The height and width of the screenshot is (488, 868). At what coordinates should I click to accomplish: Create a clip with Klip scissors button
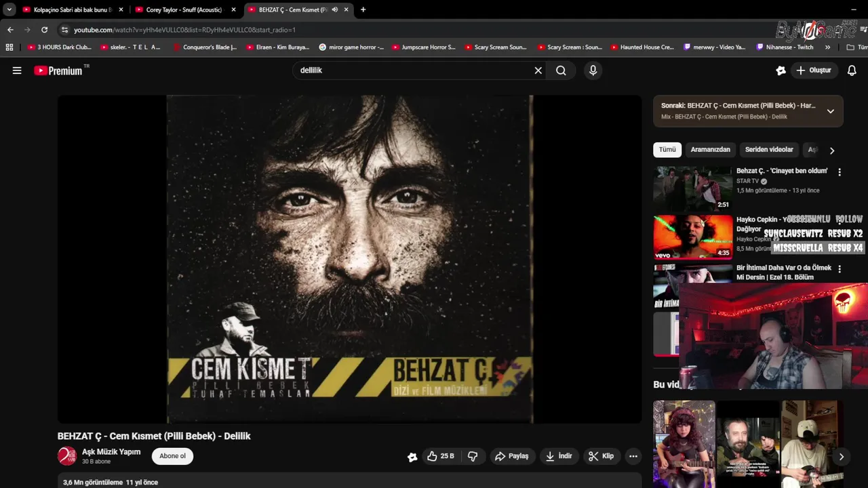tap(601, 456)
